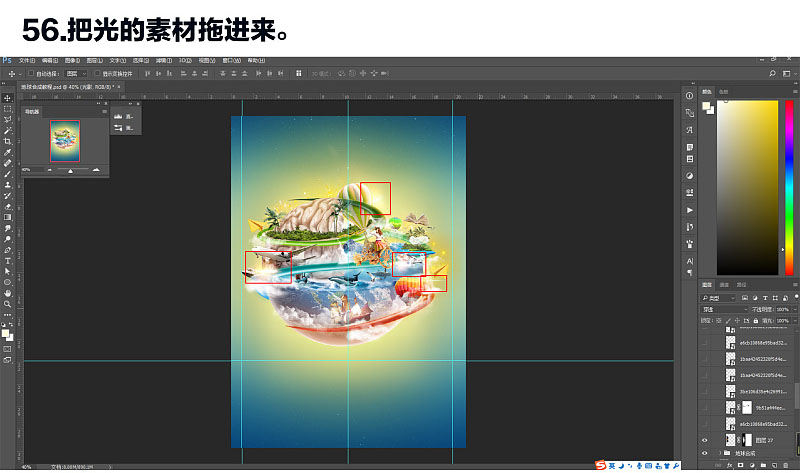Select the Hand tool
This screenshot has width=800, height=473.
[x=8, y=293]
